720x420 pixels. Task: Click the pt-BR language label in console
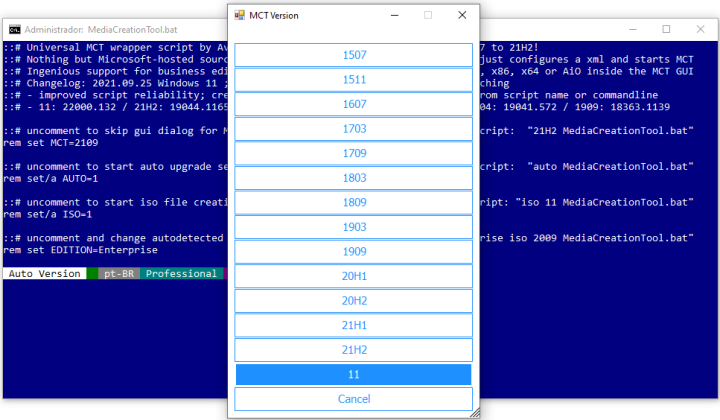119,274
